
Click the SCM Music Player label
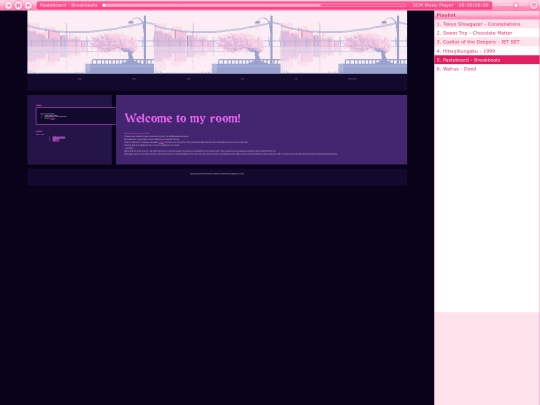[433, 5]
